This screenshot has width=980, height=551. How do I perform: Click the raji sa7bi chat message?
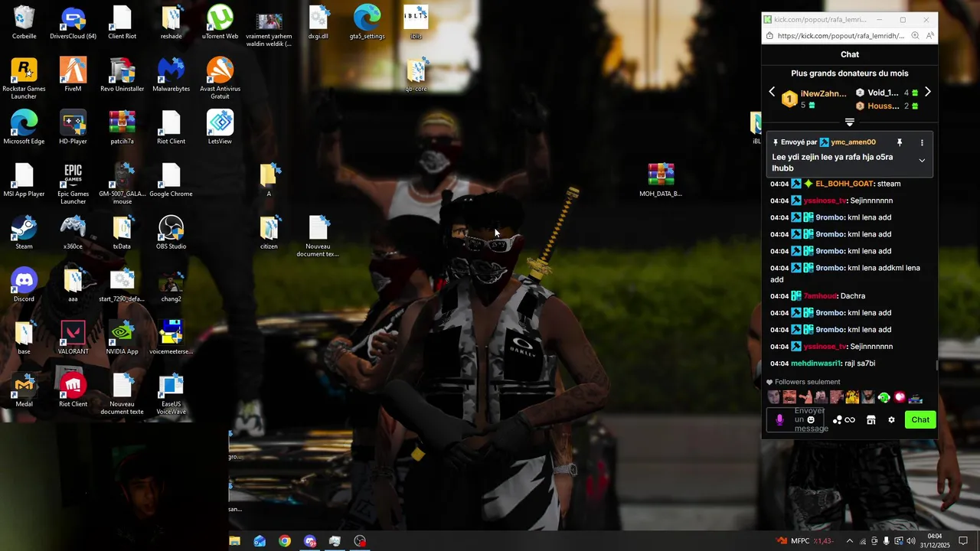coord(861,364)
